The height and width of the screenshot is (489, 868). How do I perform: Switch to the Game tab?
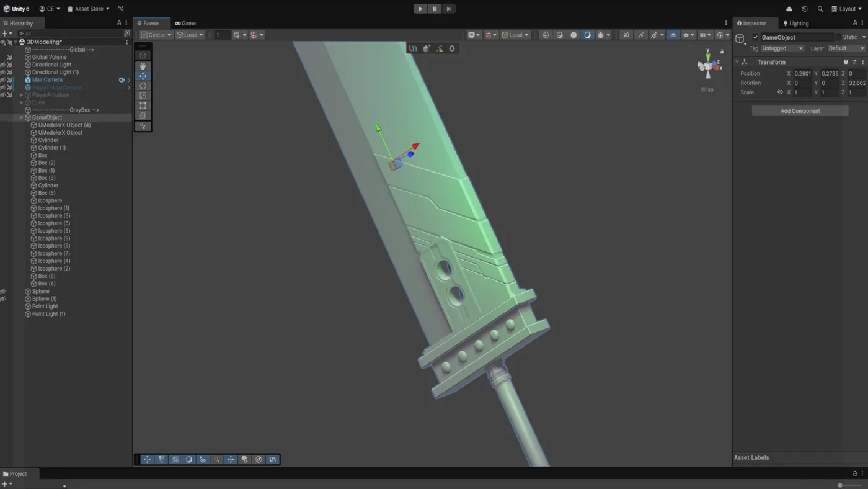(185, 23)
